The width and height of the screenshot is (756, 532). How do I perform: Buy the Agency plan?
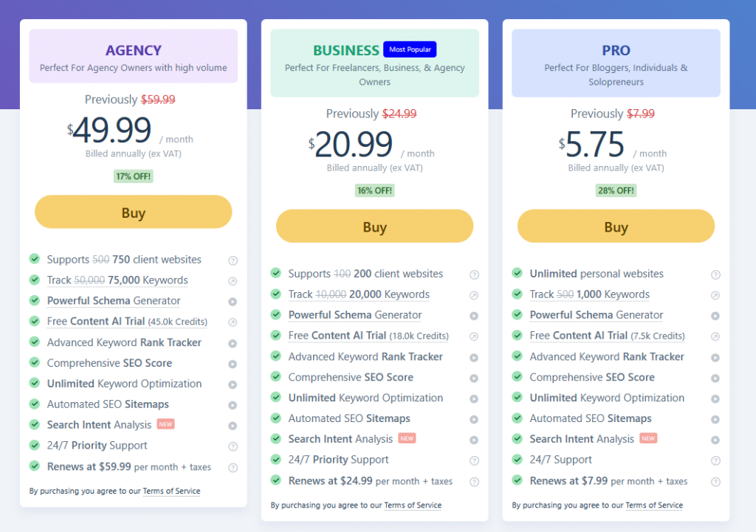tap(134, 212)
